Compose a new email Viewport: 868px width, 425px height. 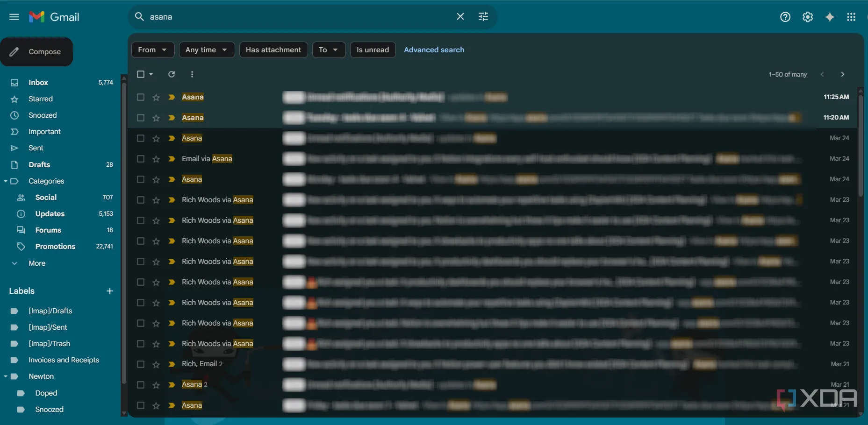[x=36, y=52]
